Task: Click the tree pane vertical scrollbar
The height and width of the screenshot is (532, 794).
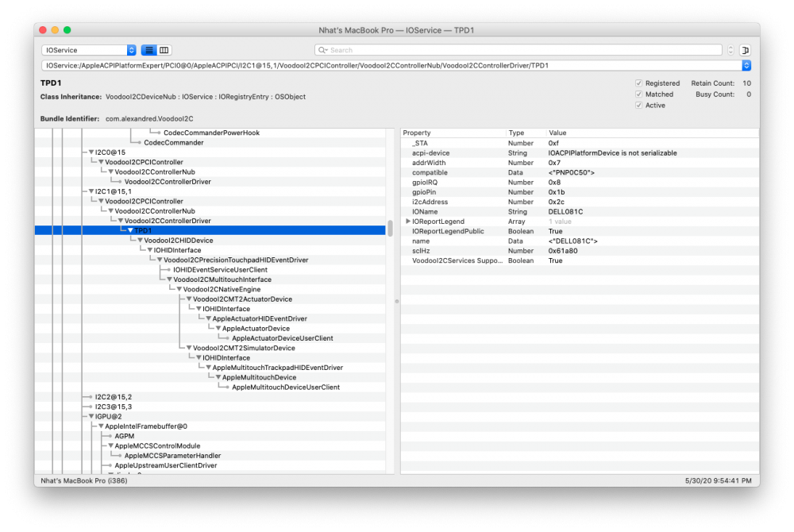Action: pos(390,226)
